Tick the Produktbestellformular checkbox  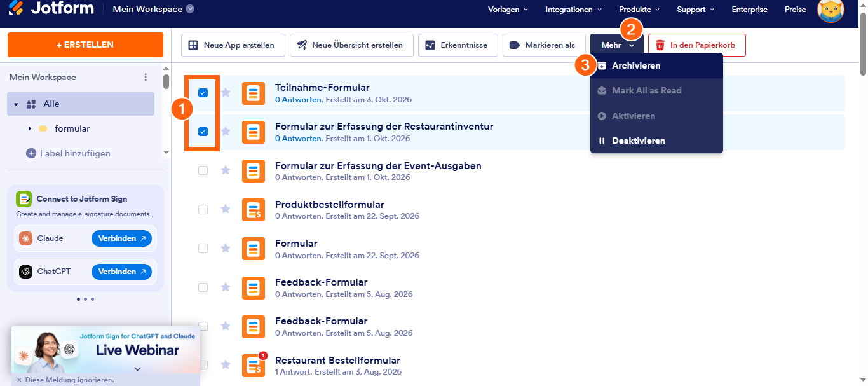(203, 209)
